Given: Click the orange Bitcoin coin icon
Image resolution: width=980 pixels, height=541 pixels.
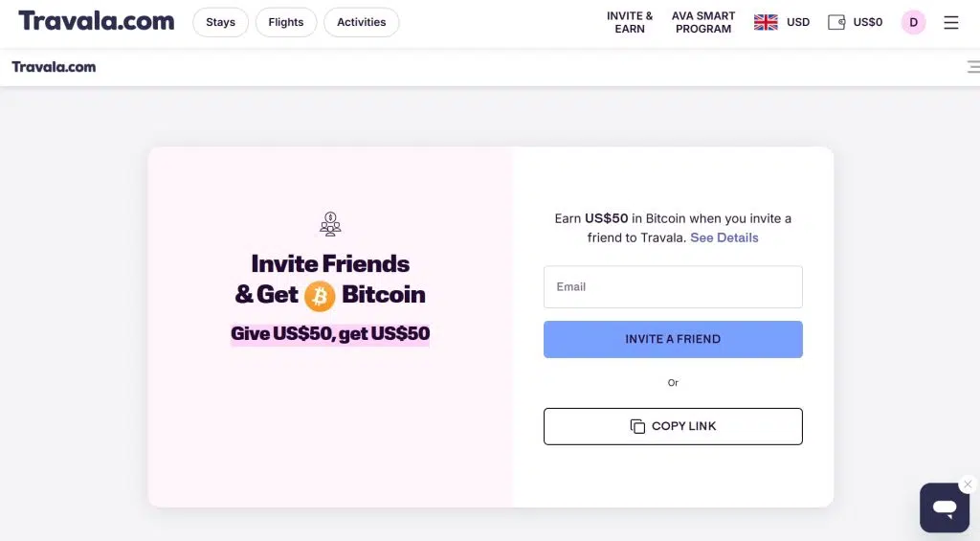Looking at the screenshot, I should click(x=320, y=296).
